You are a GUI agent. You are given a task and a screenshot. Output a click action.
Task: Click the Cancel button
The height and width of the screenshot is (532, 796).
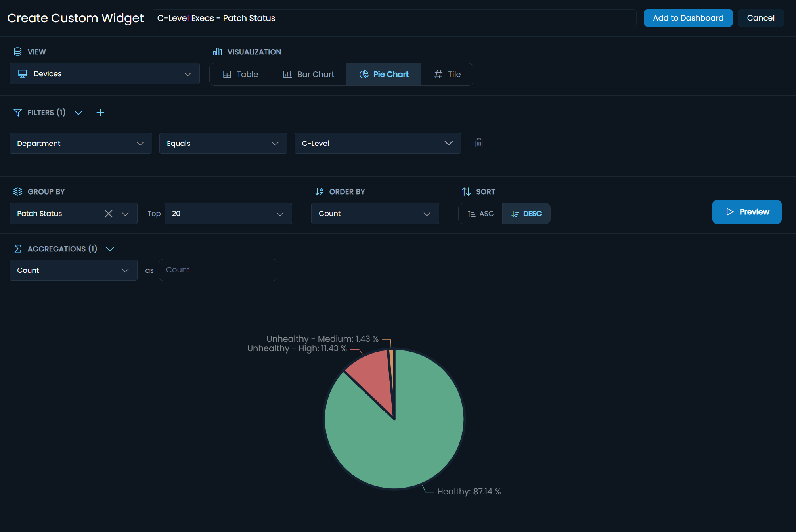[761, 18]
